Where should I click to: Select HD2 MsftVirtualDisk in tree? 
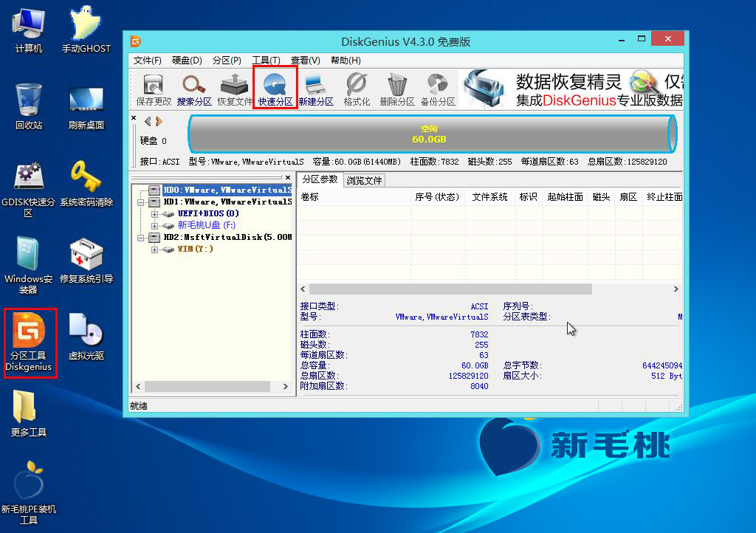pos(227,237)
